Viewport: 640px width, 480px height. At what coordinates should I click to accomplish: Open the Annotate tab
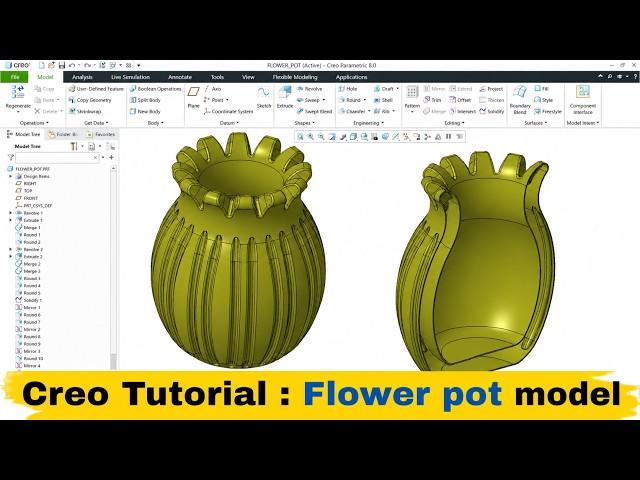tap(180, 77)
